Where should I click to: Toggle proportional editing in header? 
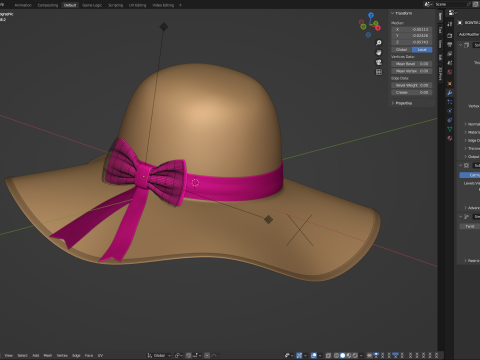click(207, 355)
